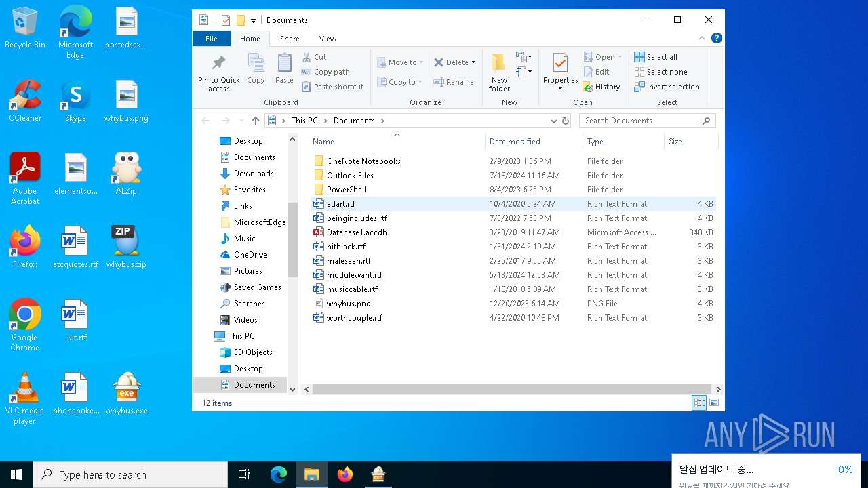Click Invert selection in the ribbon
The height and width of the screenshot is (488, 868).
click(667, 87)
